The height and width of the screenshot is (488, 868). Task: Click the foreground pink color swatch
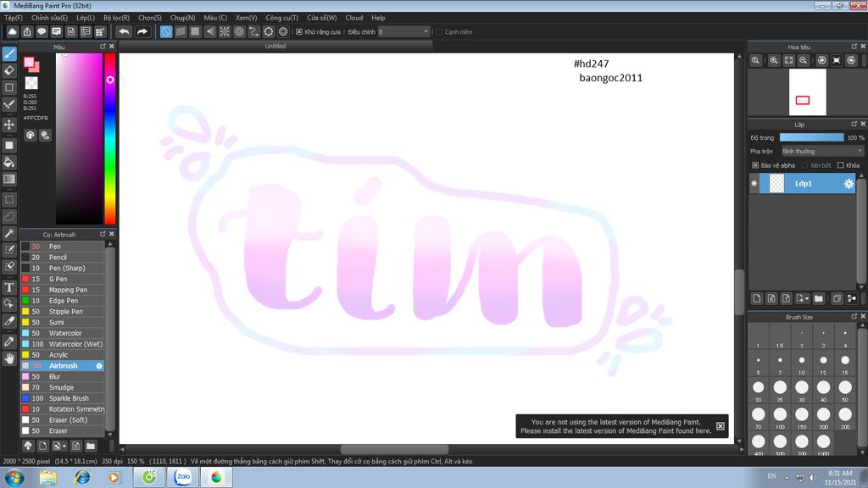(29, 63)
